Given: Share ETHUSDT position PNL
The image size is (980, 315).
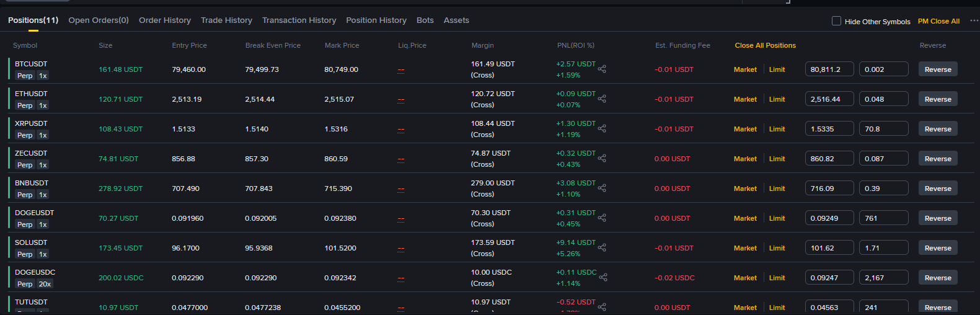Looking at the screenshot, I should (x=602, y=99).
